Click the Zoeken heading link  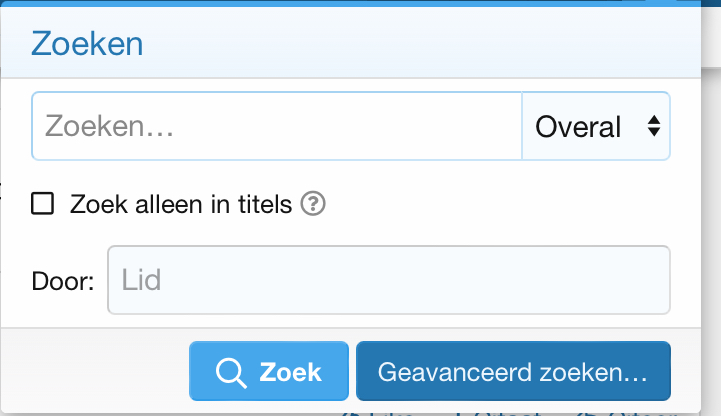click(87, 44)
